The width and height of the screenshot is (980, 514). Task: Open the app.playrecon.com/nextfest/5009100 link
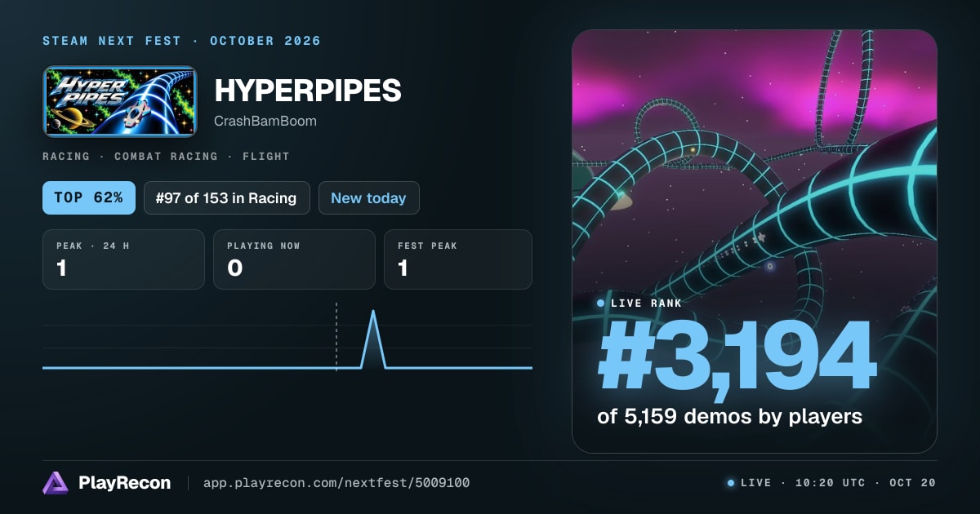coord(336,483)
